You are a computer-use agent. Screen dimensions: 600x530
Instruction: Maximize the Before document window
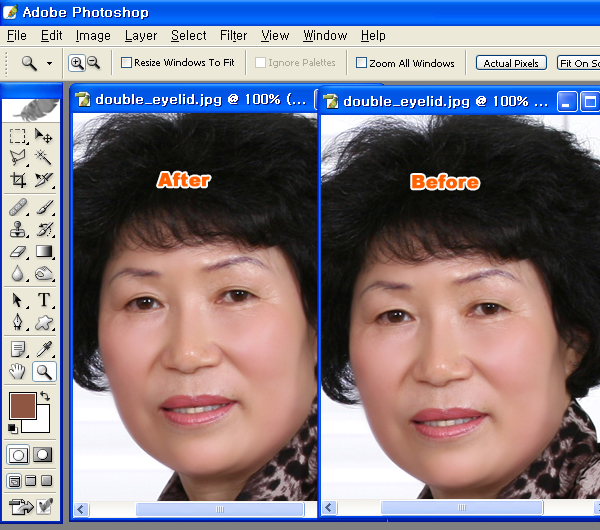coord(590,102)
